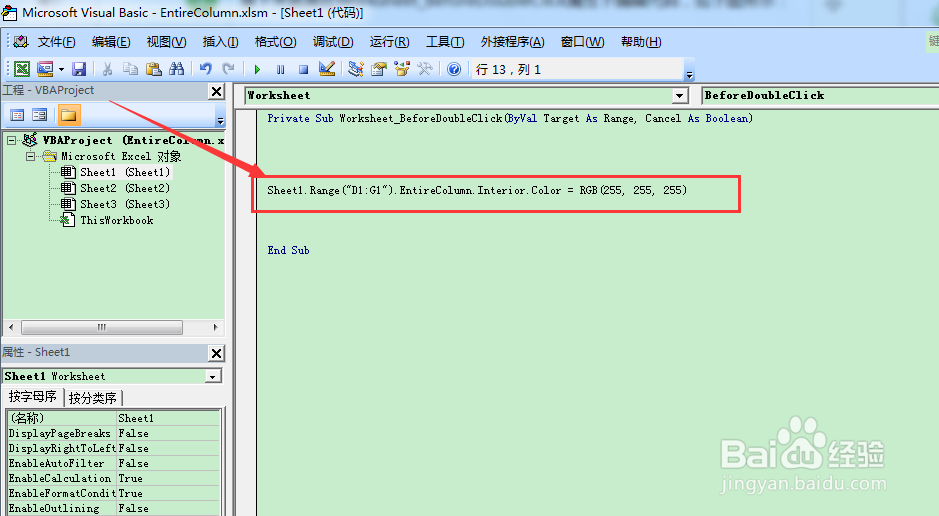Select ThisWorkbook in project tree

pyautogui.click(x=117, y=220)
